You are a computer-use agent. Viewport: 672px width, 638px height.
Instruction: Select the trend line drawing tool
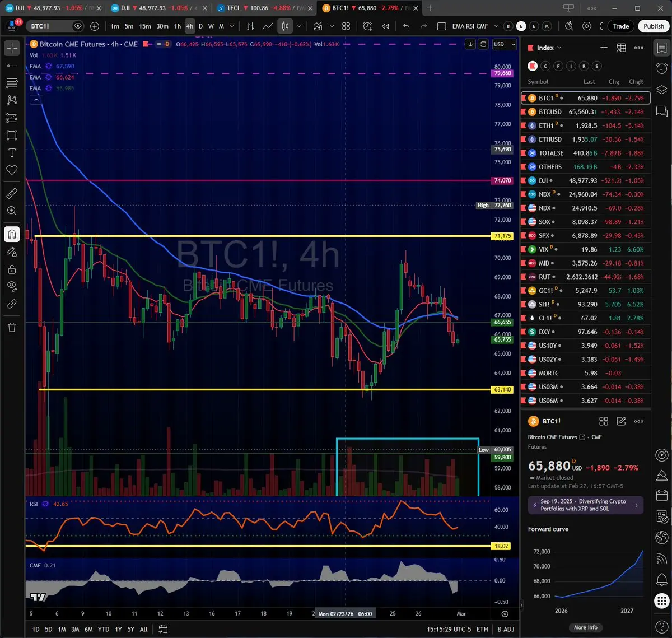pyautogui.click(x=12, y=66)
